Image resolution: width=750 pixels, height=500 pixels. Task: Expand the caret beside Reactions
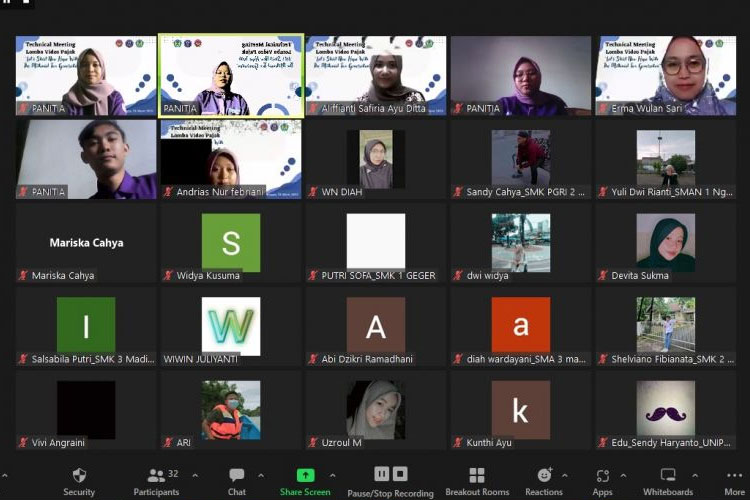pos(568,476)
